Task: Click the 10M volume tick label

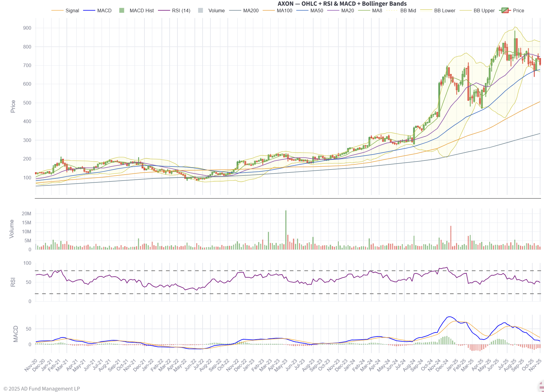Action: [26, 231]
